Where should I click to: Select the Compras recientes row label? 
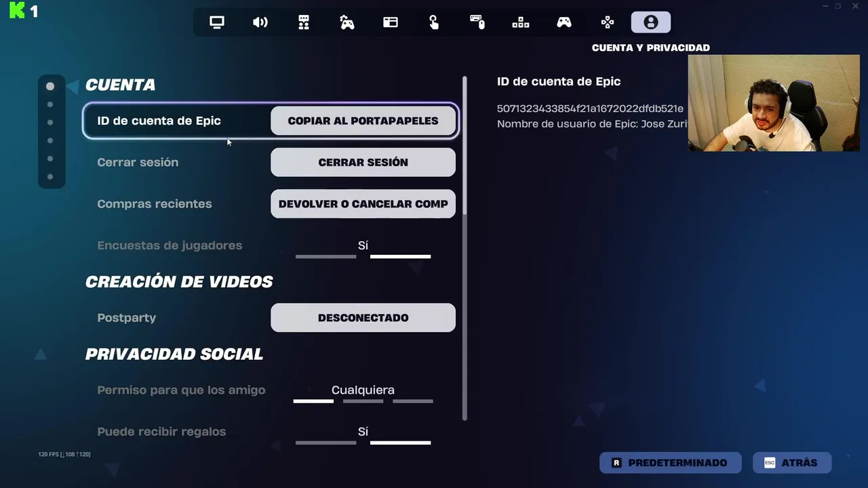(x=155, y=204)
